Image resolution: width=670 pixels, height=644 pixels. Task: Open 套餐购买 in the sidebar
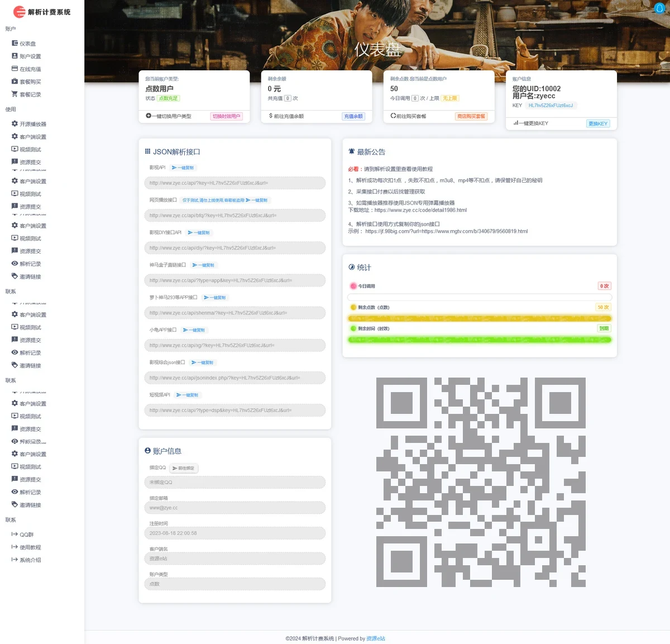click(30, 82)
